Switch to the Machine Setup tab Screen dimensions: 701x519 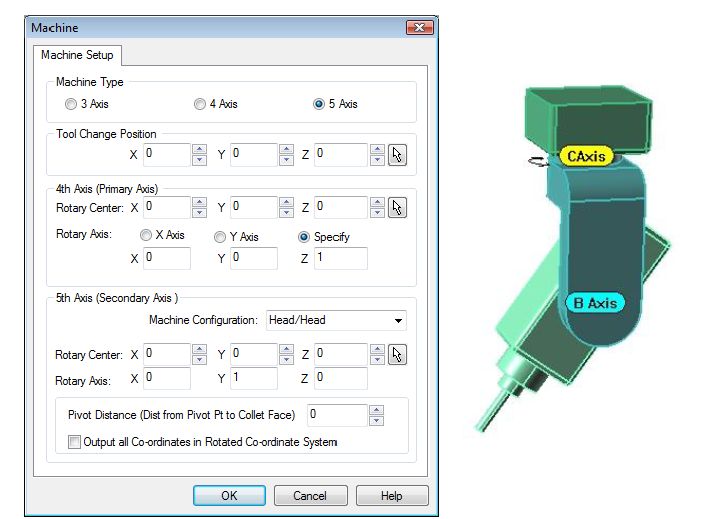point(78,55)
